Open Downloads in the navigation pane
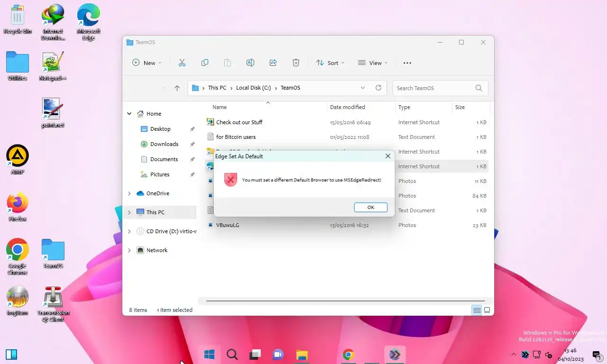 click(x=164, y=144)
